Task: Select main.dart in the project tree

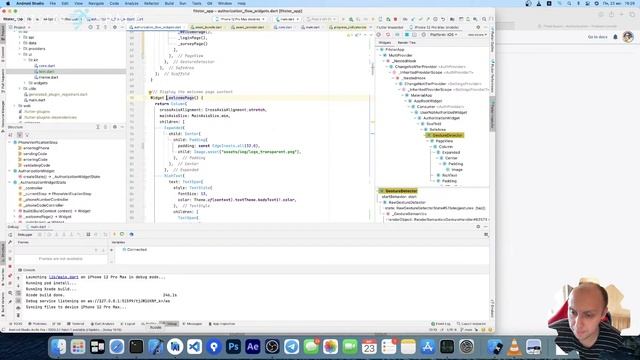Action: (37, 100)
